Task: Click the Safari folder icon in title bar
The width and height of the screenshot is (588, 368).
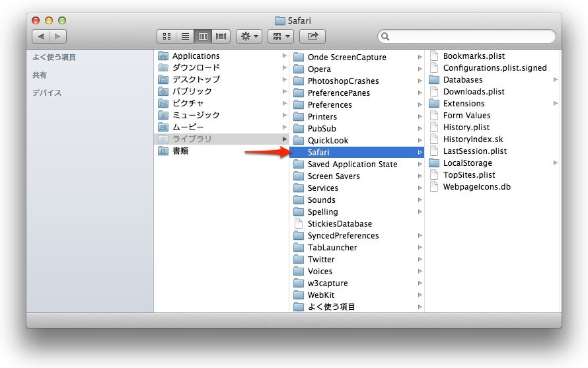Action: tap(279, 20)
